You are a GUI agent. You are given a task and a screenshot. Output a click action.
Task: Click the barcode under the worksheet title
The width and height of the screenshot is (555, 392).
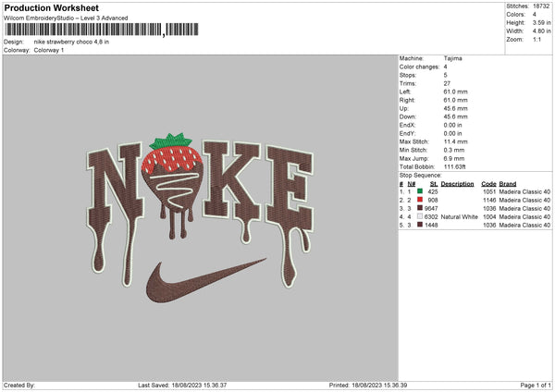102,30
